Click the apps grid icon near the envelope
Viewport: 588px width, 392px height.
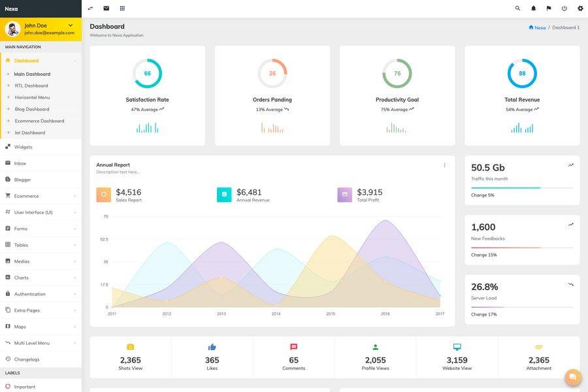point(122,8)
